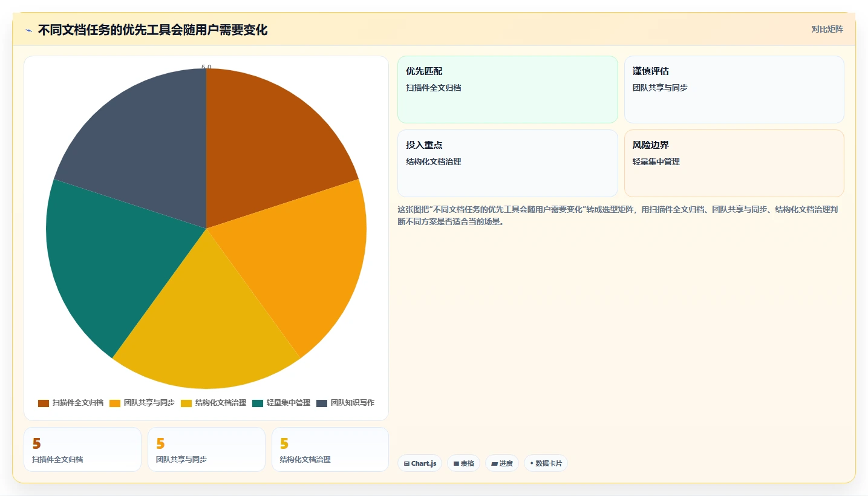This screenshot has width=868, height=496.
Task: Toggle 团队知识写作 legend swatch
Action: pyautogui.click(x=321, y=403)
